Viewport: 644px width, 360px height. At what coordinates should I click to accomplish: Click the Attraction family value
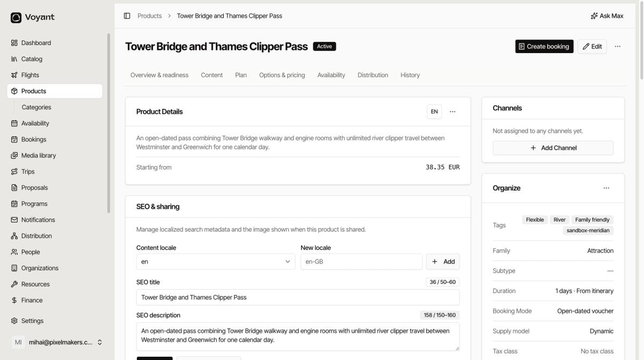click(601, 251)
